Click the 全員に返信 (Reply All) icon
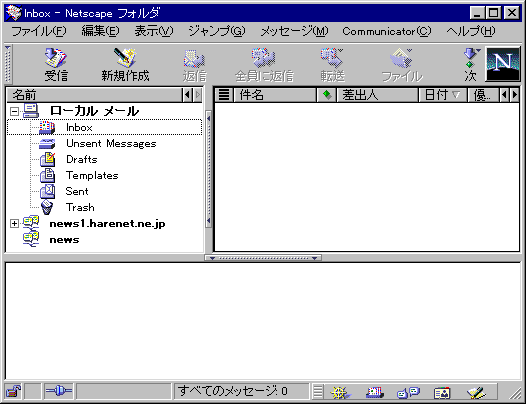This screenshot has width=526, height=404. [264, 58]
